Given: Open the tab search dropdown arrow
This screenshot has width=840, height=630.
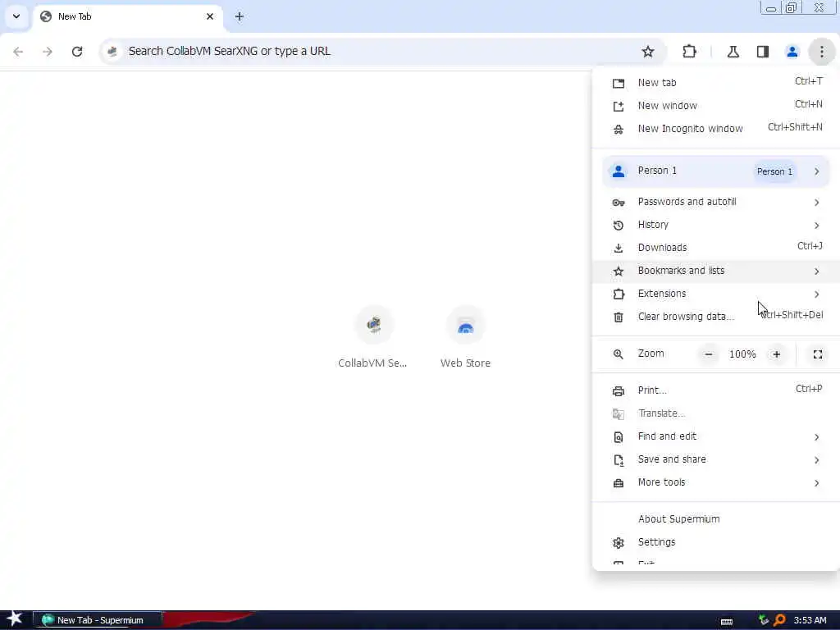Looking at the screenshot, I should coord(16,16).
